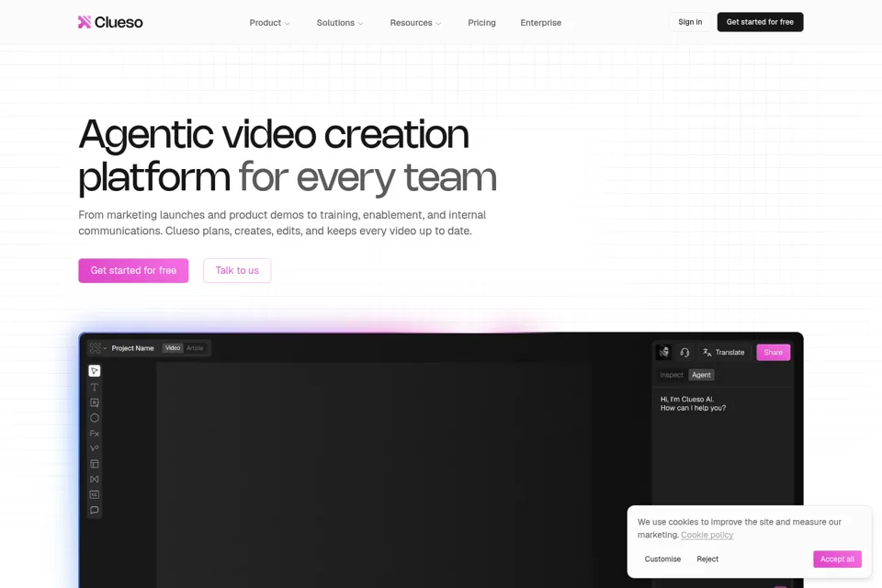Viewport: 882px width, 588px height.
Task: Select the circle shape tool
Action: 95,418
